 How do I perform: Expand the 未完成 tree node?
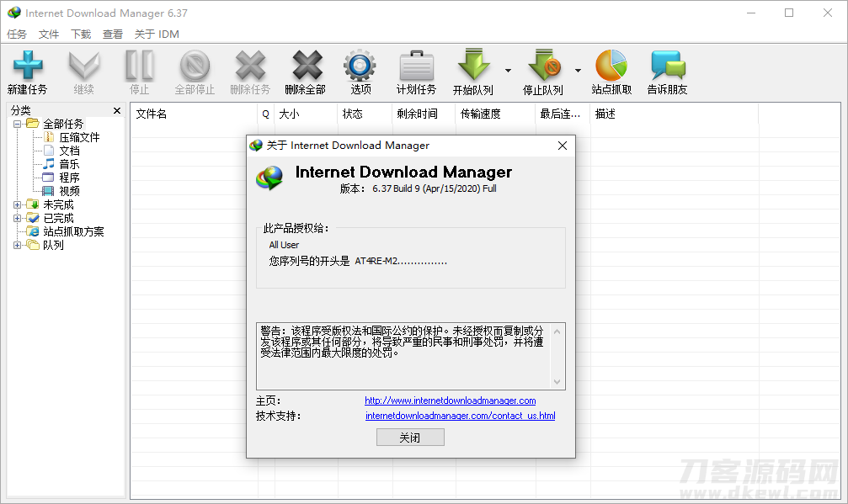point(18,204)
